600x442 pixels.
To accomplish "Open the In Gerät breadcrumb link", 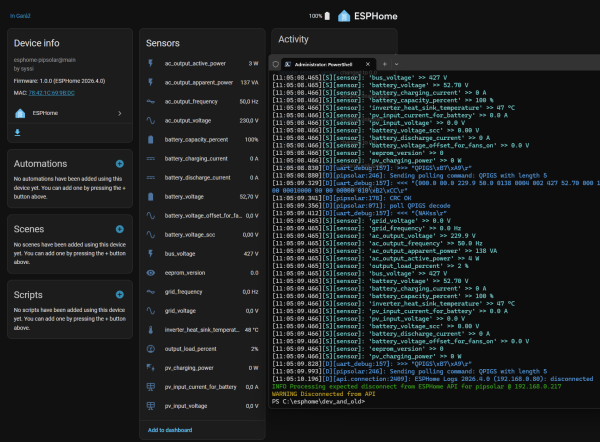I will coord(22,16).
